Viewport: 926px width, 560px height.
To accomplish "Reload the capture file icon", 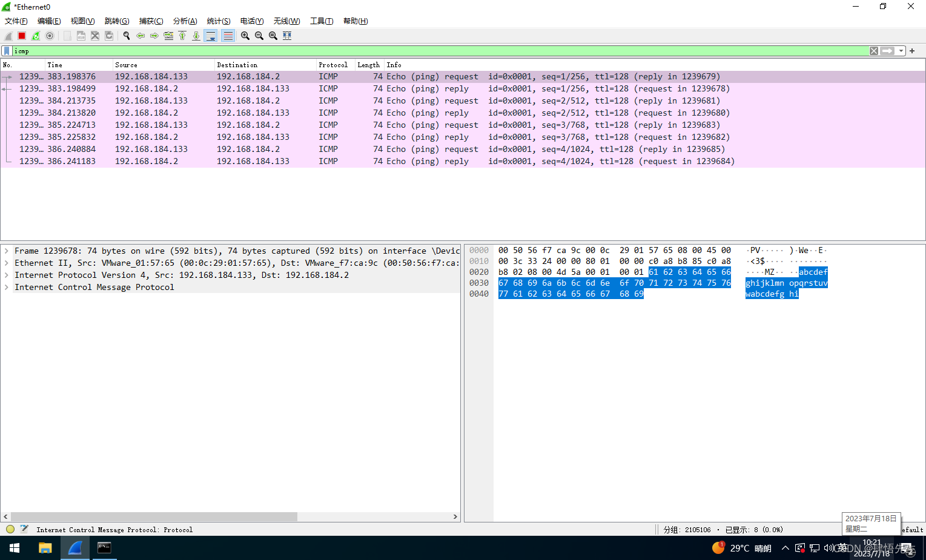I will point(109,36).
